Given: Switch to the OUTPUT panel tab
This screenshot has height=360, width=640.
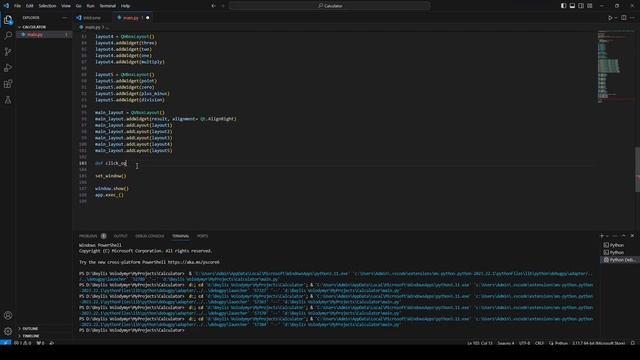Looking at the screenshot, I should [x=120, y=236].
